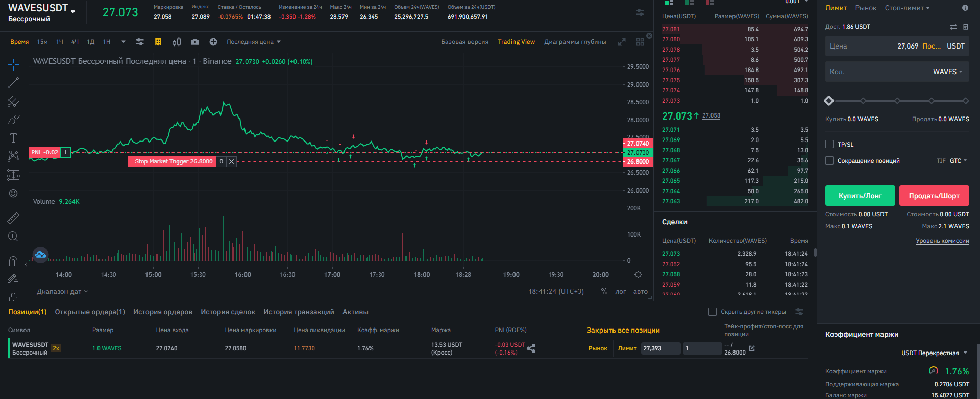980x399 pixels.
Task: Open the История ордеров tab
Action: click(x=163, y=312)
